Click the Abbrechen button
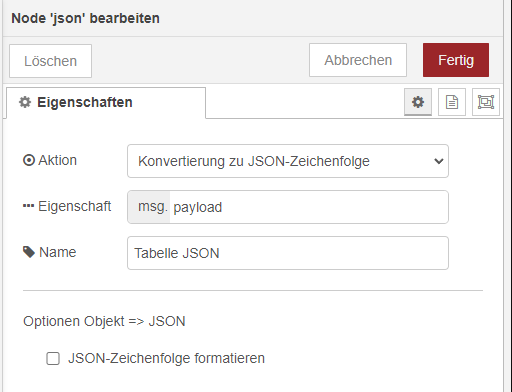Viewport: 512px width, 392px height. (358, 60)
